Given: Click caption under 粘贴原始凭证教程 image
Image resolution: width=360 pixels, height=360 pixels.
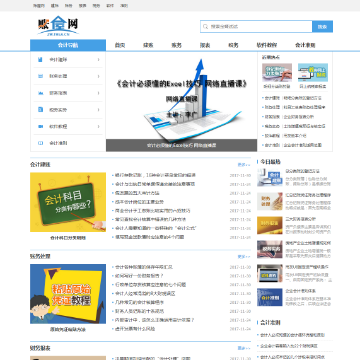Looking at the screenshot, I should tap(68, 330).
